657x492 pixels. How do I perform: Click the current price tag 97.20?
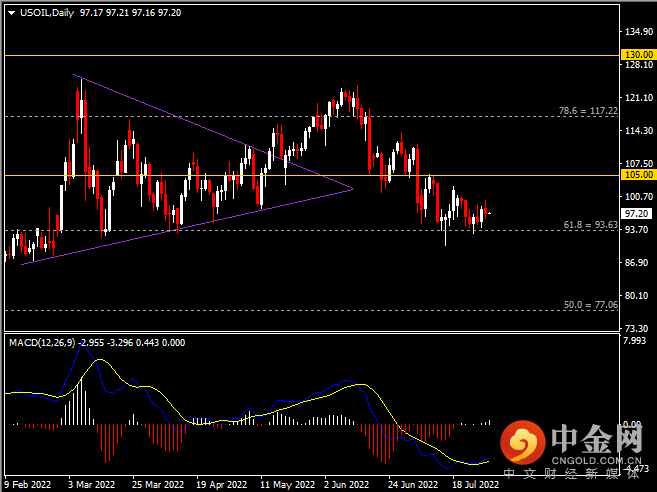(x=637, y=213)
